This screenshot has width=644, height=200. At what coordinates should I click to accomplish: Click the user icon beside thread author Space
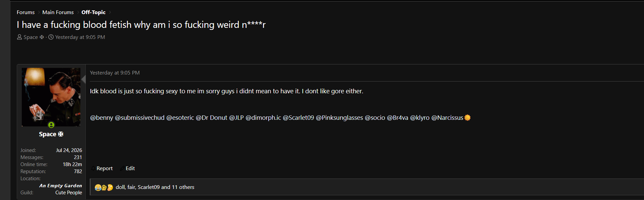[19, 37]
